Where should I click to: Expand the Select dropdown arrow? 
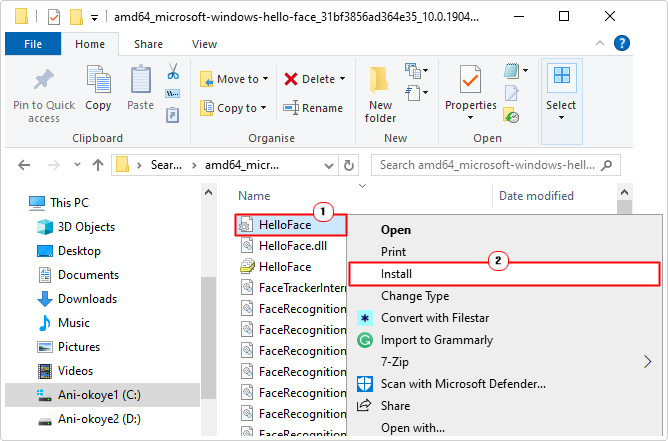(x=561, y=118)
